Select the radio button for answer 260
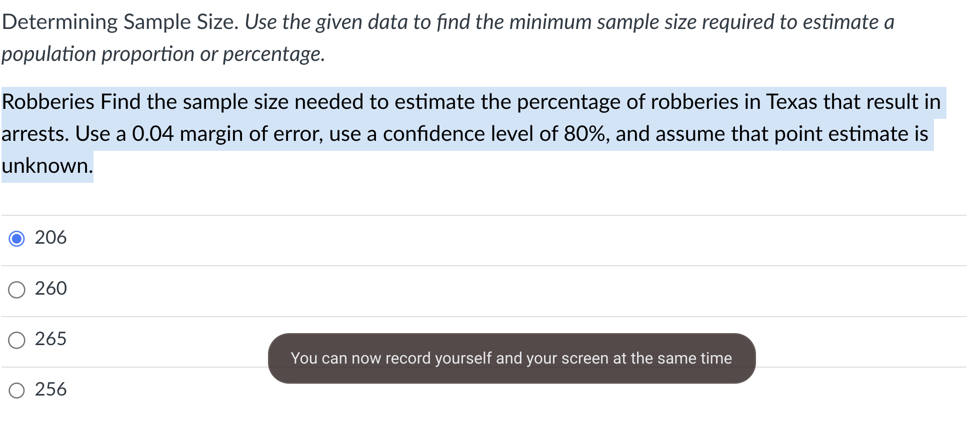The width and height of the screenshot is (980, 437). [16, 290]
